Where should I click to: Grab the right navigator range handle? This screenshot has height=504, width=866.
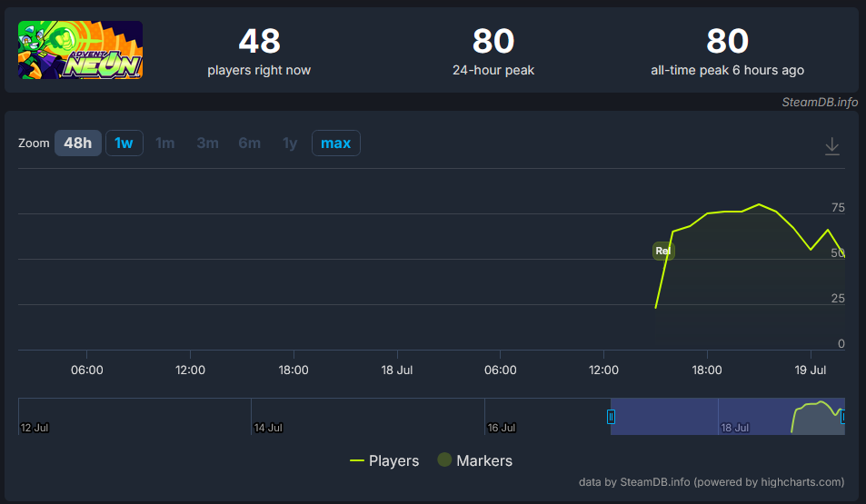tap(842, 417)
